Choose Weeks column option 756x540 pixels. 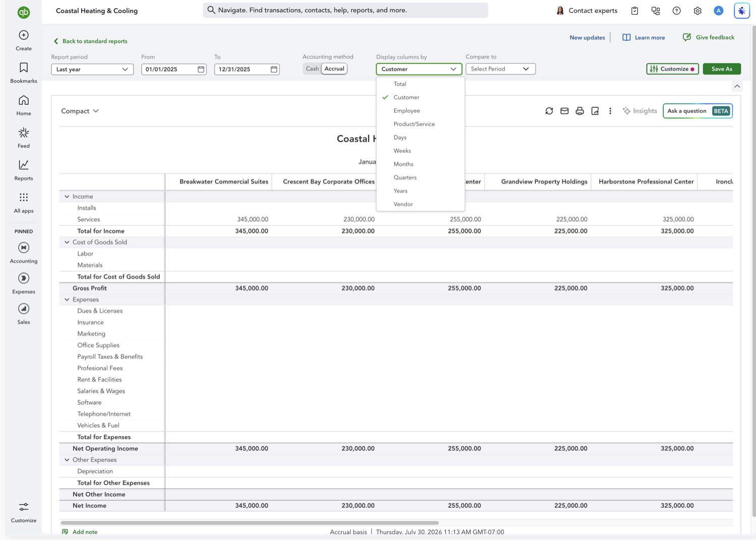(x=420, y=151)
